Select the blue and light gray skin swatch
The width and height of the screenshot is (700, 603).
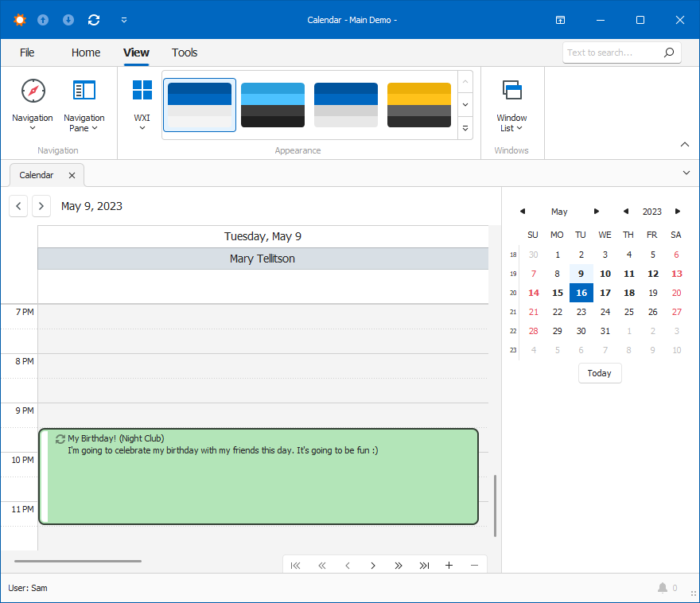(200, 105)
